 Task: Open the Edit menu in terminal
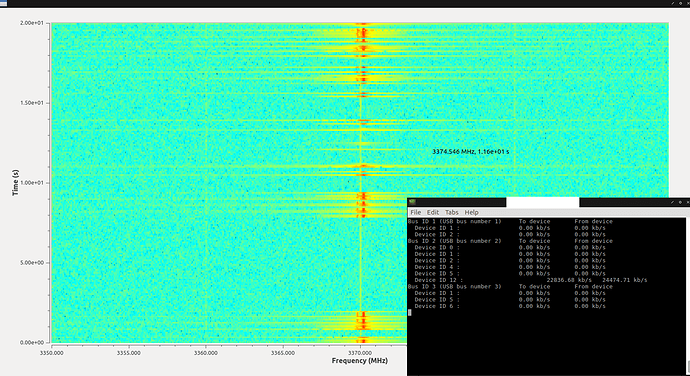433,212
